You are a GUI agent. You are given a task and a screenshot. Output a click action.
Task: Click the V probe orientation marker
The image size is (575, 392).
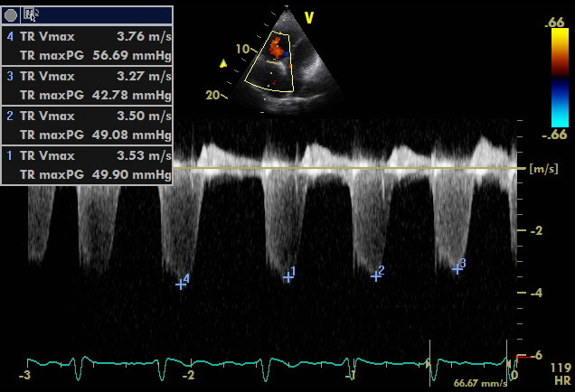pos(309,16)
